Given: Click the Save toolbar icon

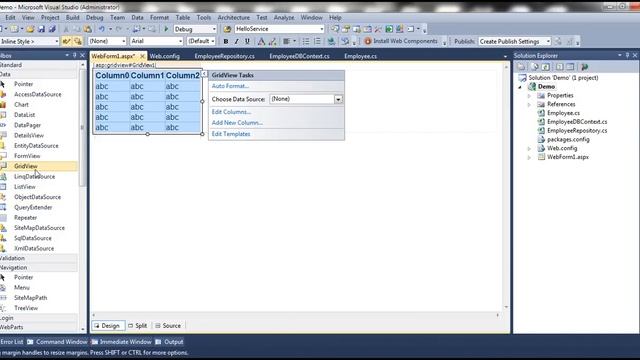Looking at the screenshot, I should click(41, 29).
